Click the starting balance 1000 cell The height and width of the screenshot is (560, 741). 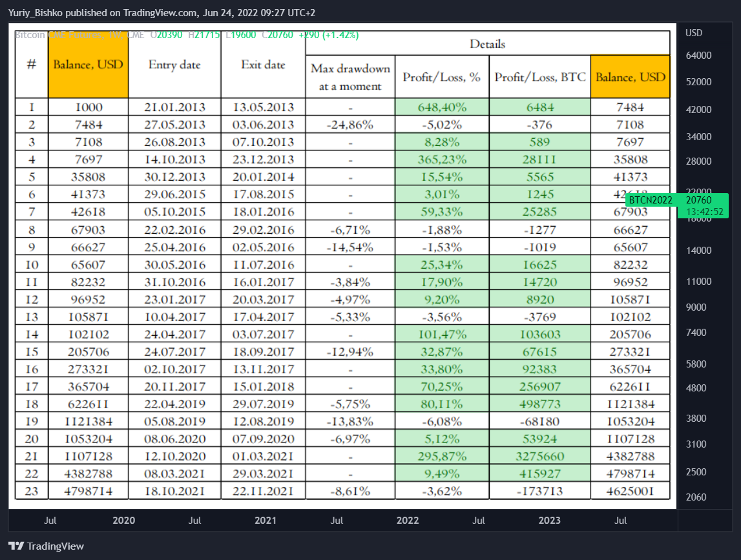tap(88, 107)
